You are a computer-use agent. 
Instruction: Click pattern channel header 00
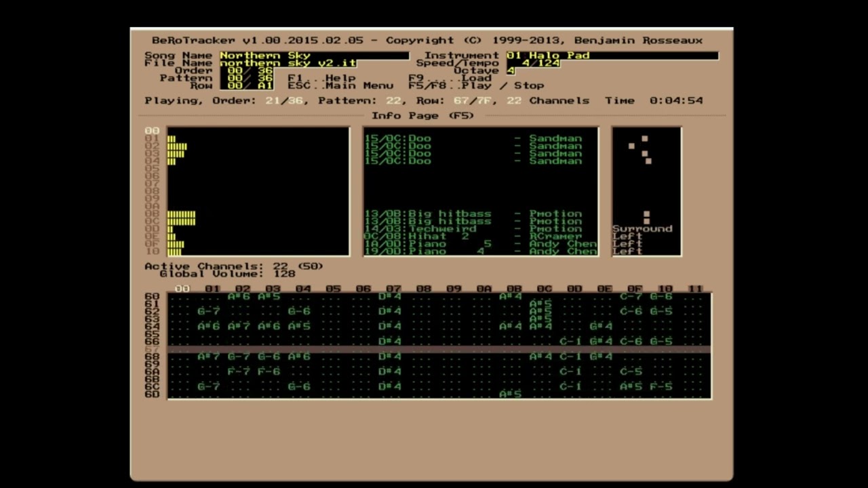pos(182,289)
